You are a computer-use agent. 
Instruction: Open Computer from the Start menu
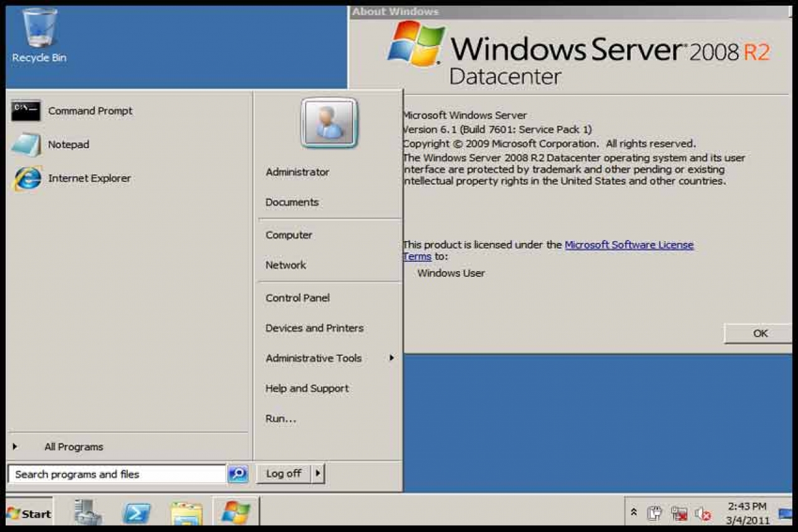pyautogui.click(x=289, y=235)
